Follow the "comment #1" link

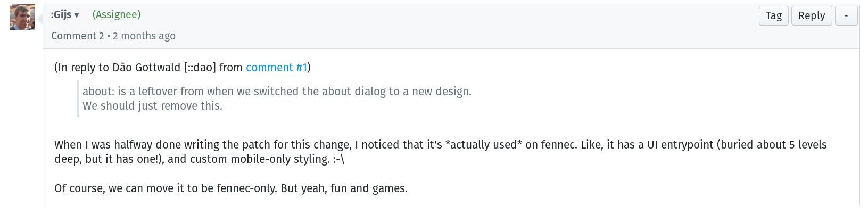(x=277, y=68)
